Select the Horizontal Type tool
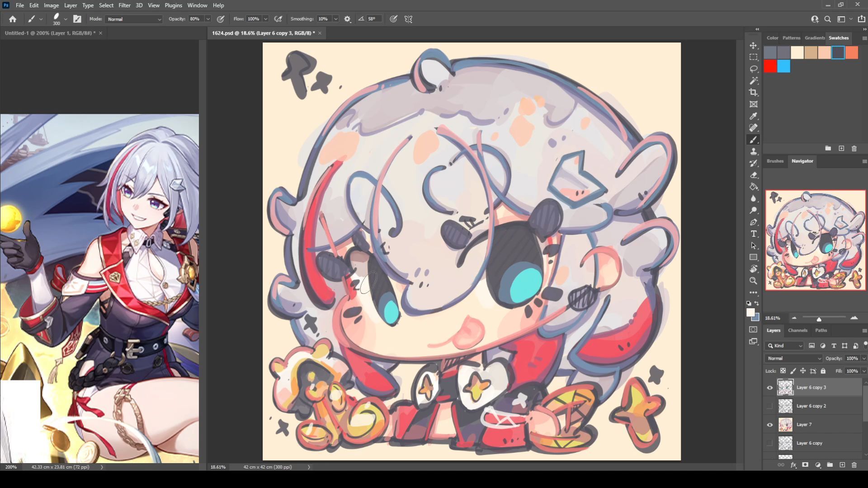 click(x=753, y=234)
